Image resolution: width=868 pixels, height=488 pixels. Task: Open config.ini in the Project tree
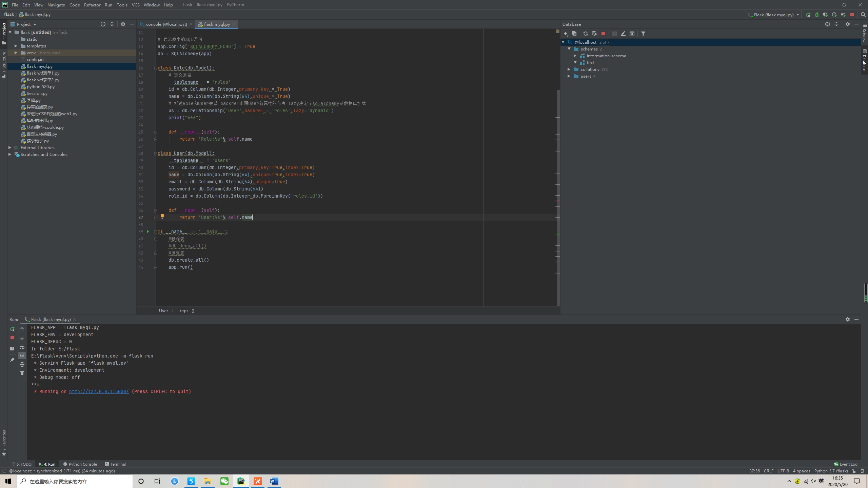coord(35,59)
